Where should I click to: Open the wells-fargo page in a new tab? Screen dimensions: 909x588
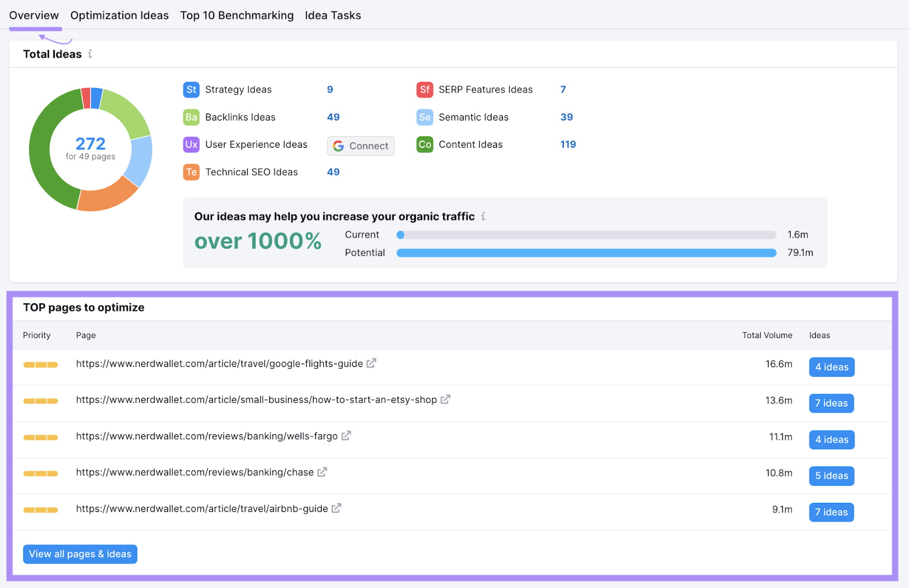pyautogui.click(x=347, y=435)
